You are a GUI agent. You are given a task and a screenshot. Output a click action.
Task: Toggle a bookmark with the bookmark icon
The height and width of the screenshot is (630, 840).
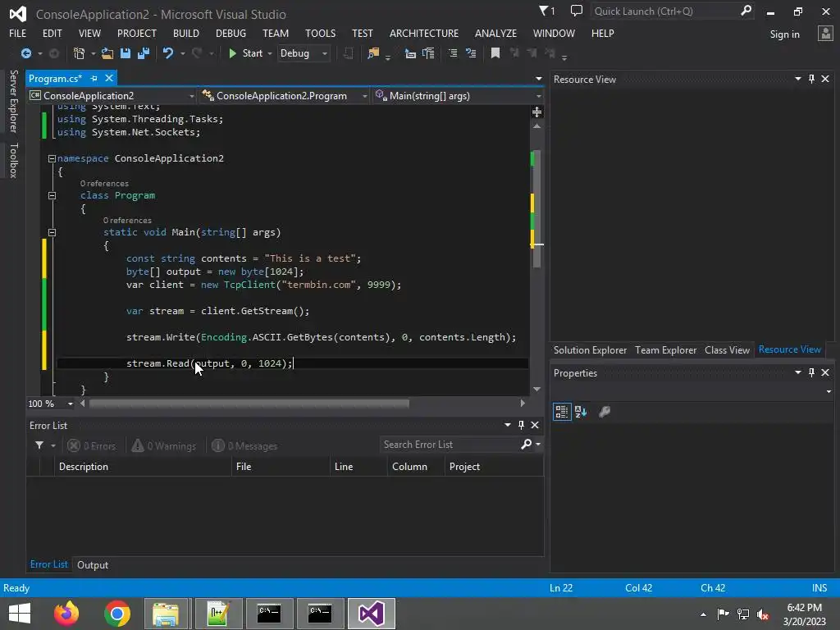point(495,53)
